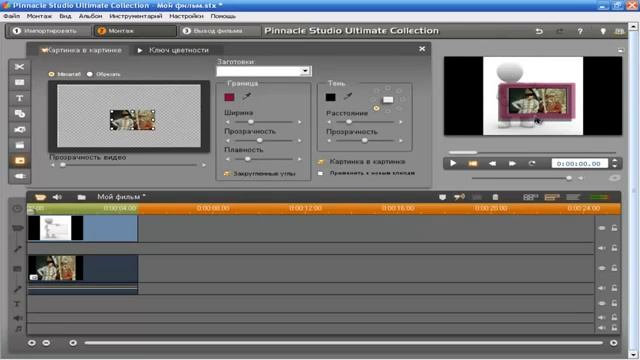Increase the timecode with stepper up arrow
This screenshot has width=640, height=360.
click(x=615, y=161)
